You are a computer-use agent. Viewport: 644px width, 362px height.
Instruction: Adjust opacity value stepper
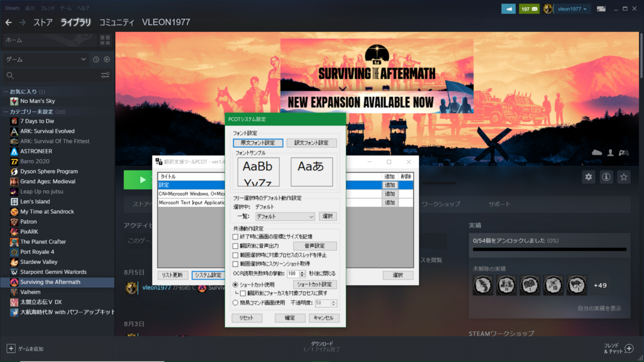coord(333,303)
